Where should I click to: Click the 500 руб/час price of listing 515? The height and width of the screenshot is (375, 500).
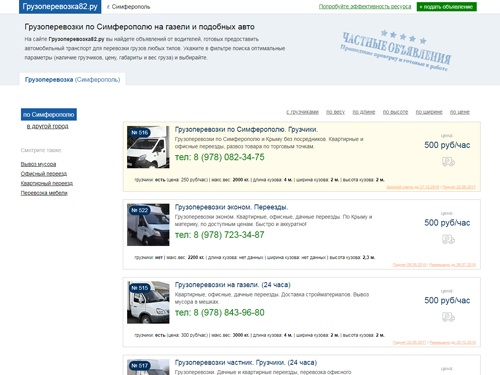coord(447,300)
